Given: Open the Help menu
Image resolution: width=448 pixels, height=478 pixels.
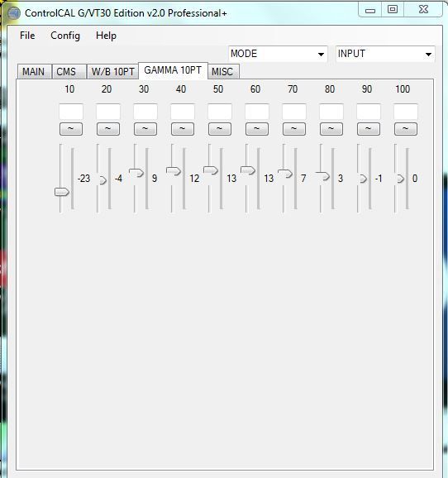Looking at the screenshot, I should [x=106, y=36].
